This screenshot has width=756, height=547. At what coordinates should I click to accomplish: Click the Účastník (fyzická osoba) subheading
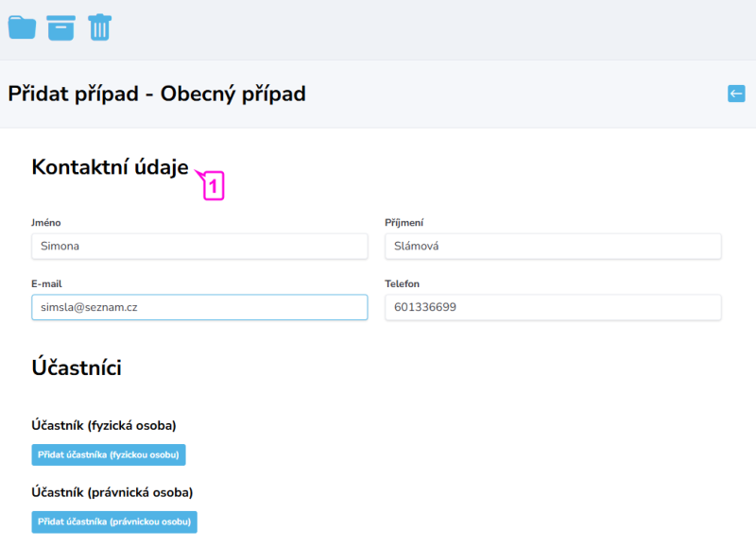pos(104,425)
